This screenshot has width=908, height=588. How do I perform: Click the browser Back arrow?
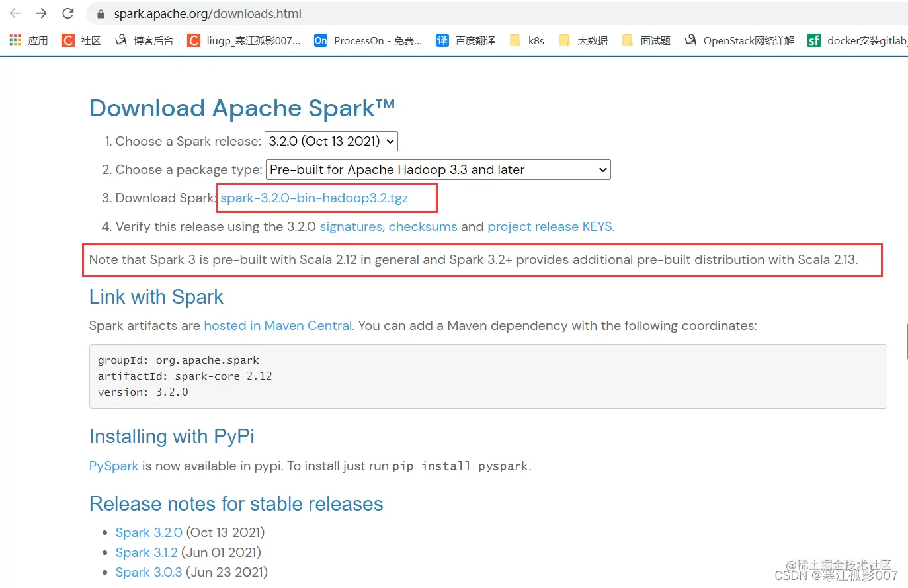click(15, 13)
